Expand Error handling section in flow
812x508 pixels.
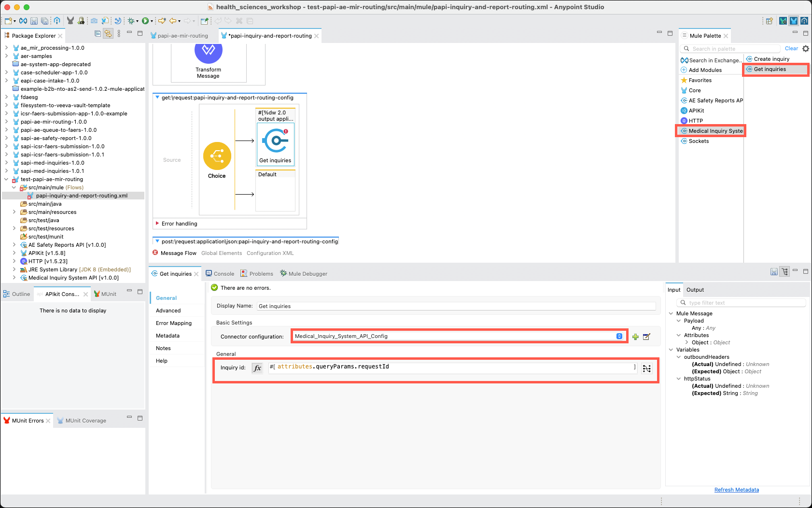(x=157, y=224)
